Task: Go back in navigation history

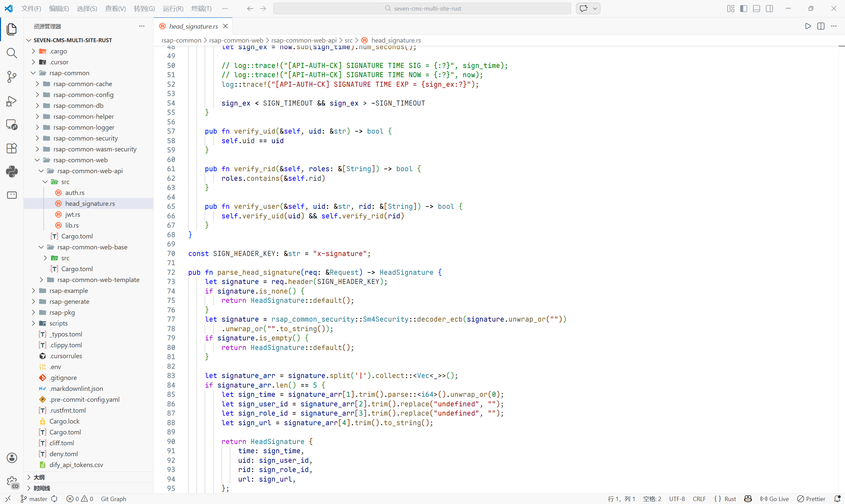Action: coord(250,9)
